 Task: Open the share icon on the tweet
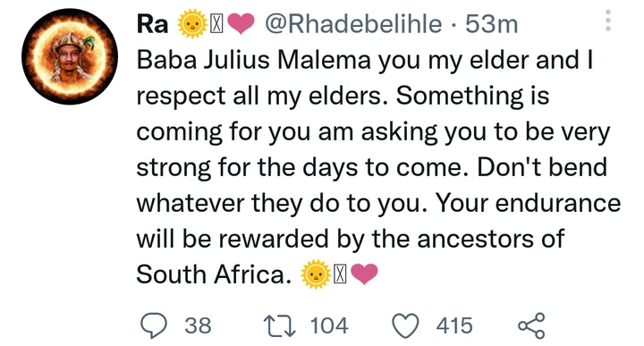point(531,325)
